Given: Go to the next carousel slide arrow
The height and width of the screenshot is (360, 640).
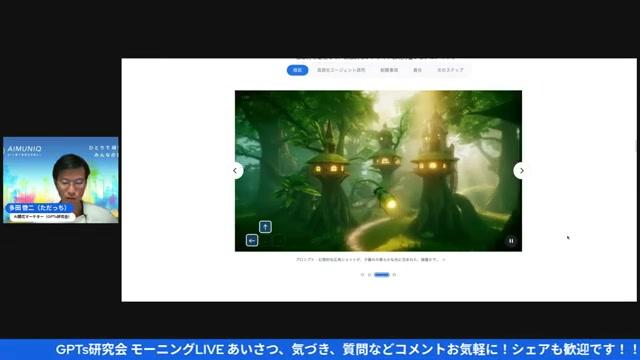Looking at the screenshot, I should pos(521,171).
